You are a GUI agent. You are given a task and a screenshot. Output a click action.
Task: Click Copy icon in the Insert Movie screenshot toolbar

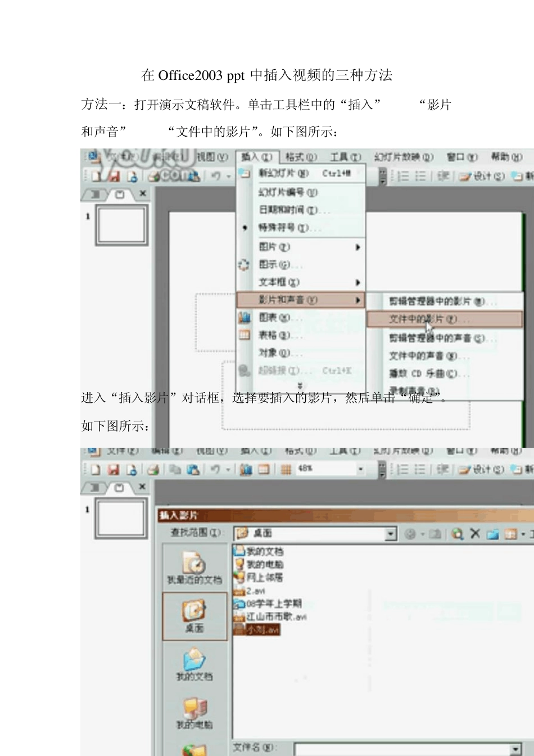coord(175,469)
